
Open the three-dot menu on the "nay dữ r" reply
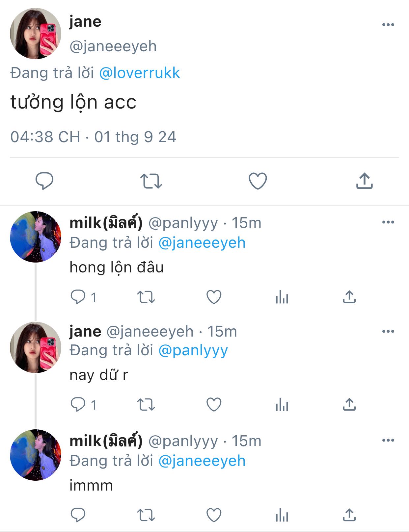point(388,331)
